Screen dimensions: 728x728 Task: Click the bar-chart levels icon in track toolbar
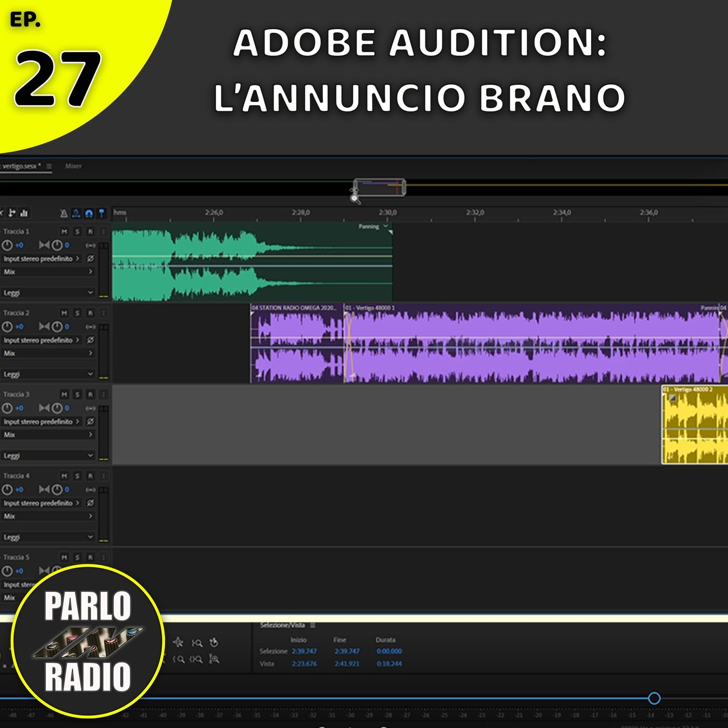tap(24, 213)
